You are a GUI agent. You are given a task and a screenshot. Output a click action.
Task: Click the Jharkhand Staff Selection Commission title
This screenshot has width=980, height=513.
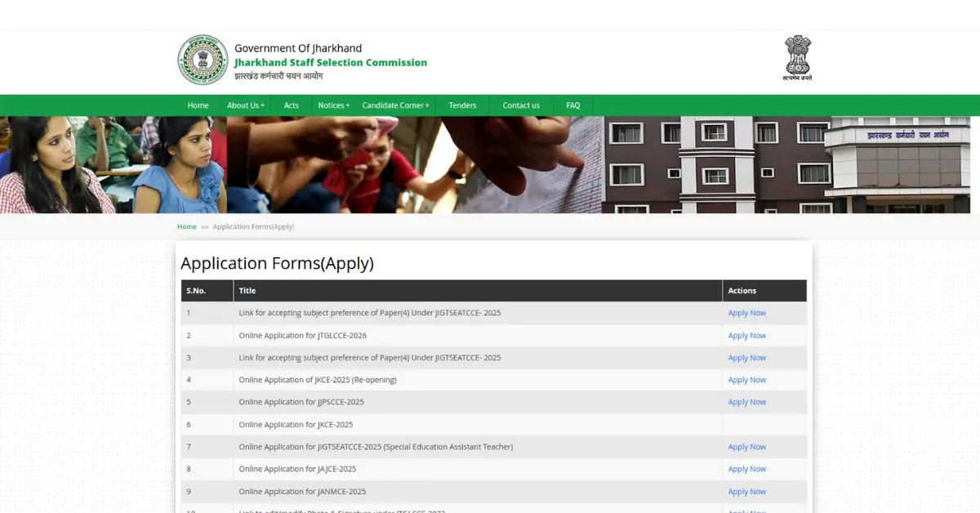331,63
